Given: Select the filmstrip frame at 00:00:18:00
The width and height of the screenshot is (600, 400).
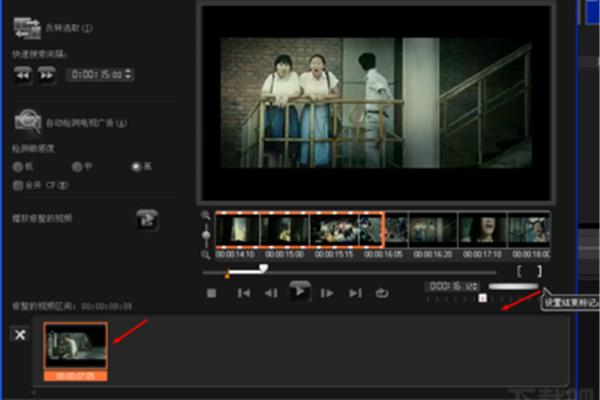Looking at the screenshot, I should pyautogui.click(x=529, y=230).
